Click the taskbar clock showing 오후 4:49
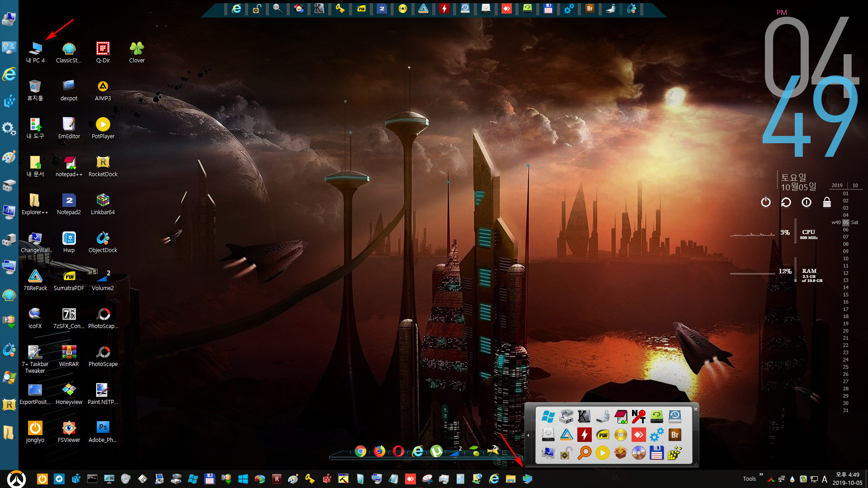 point(847,479)
